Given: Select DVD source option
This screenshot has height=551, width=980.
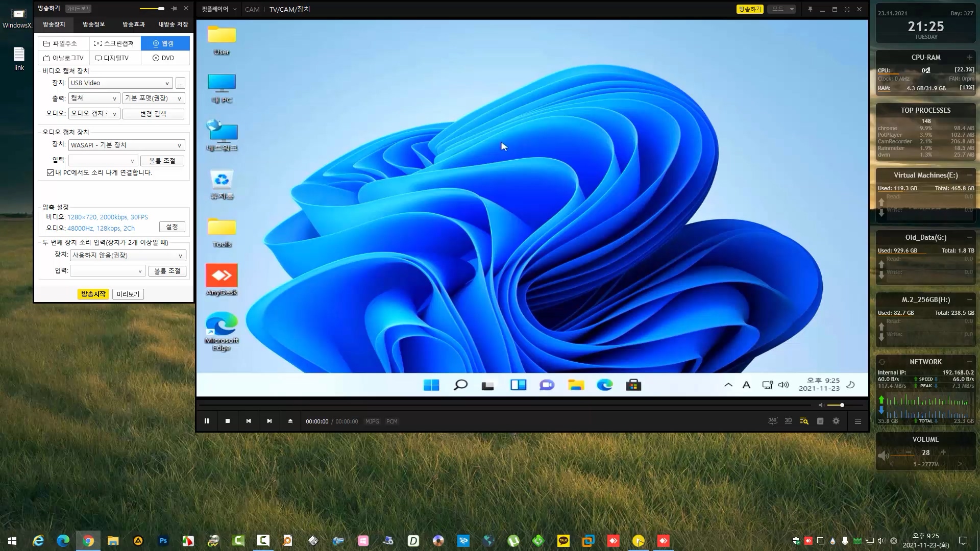Looking at the screenshot, I should [x=165, y=58].
